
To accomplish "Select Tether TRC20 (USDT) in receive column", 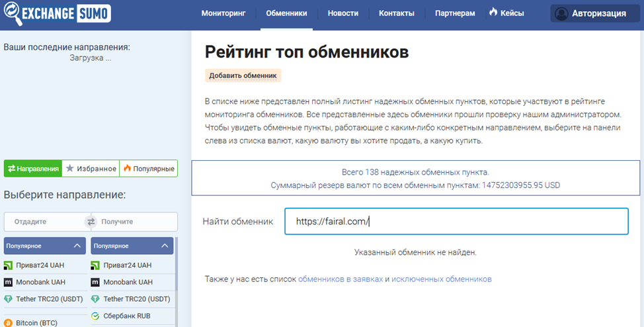I will tap(132, 299).
